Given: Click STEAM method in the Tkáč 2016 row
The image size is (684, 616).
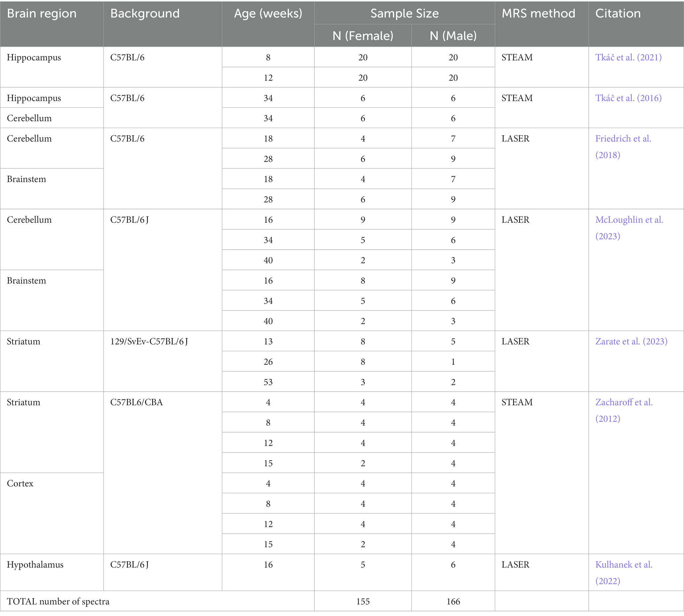Looking at the screenshot, I should [x=517, y=98].
